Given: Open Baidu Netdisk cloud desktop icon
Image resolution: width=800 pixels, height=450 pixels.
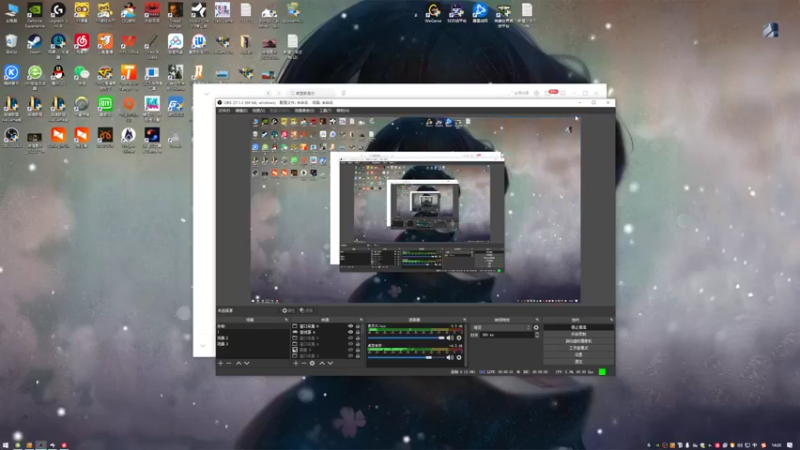Looking at the screenshot, I should coord(175,44).
